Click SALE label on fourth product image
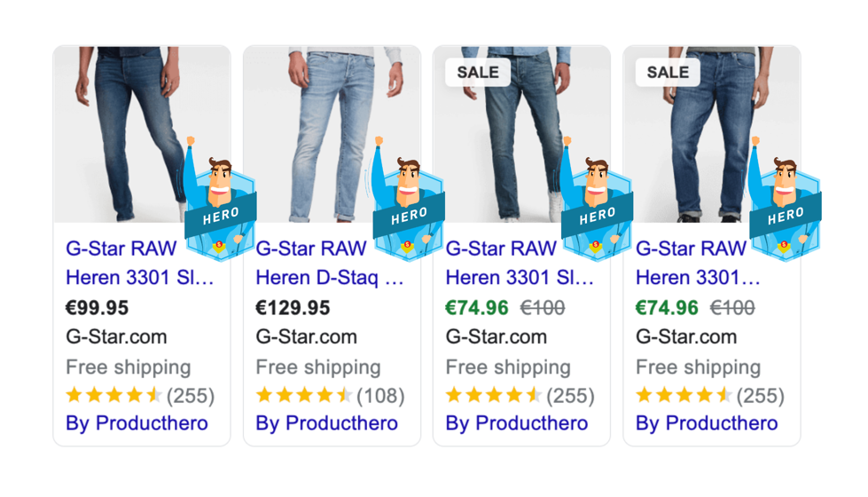This screenshot has height=497, width=868. tap(668, 72)
